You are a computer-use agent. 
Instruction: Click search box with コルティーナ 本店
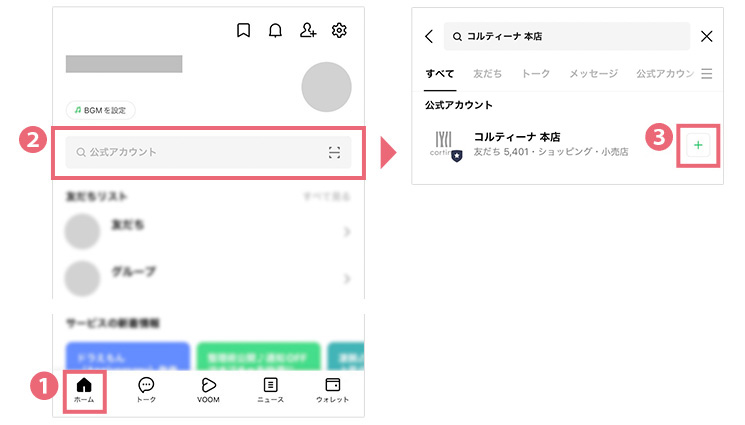pyautogui.click(x=567, y=36)
